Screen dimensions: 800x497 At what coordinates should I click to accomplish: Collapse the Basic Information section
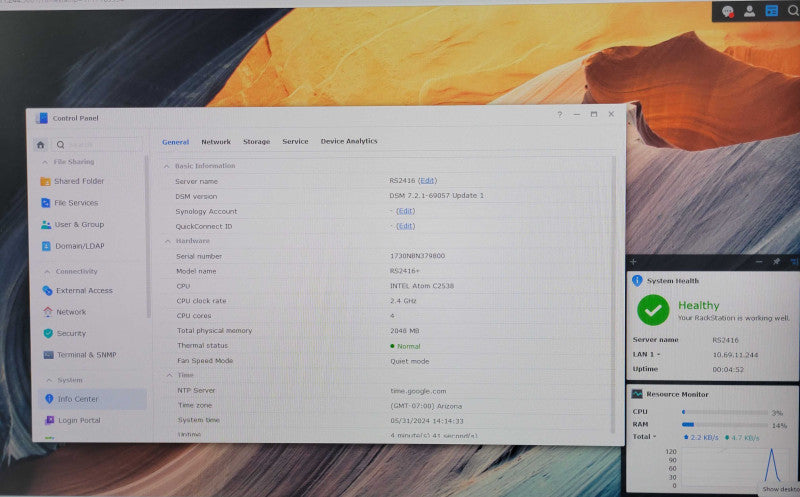(166, 166)
